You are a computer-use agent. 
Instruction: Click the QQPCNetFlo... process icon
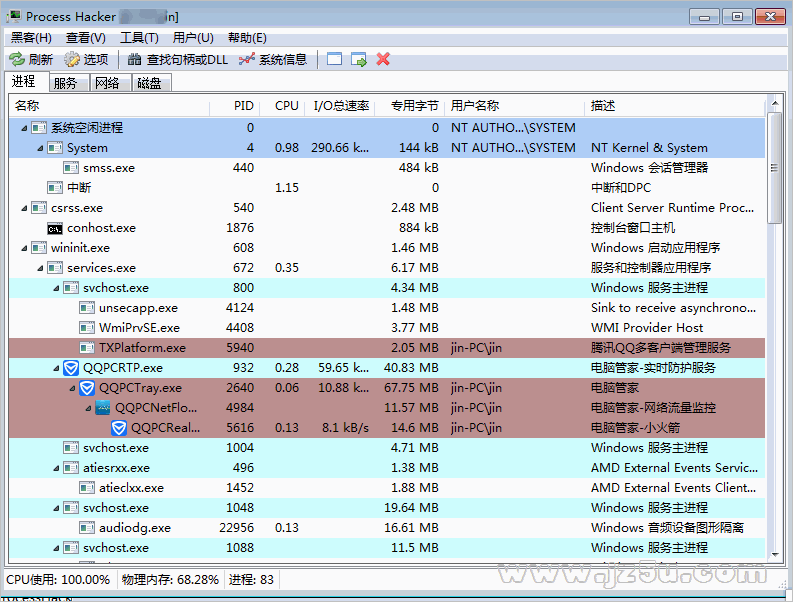(x=103, y=408)
